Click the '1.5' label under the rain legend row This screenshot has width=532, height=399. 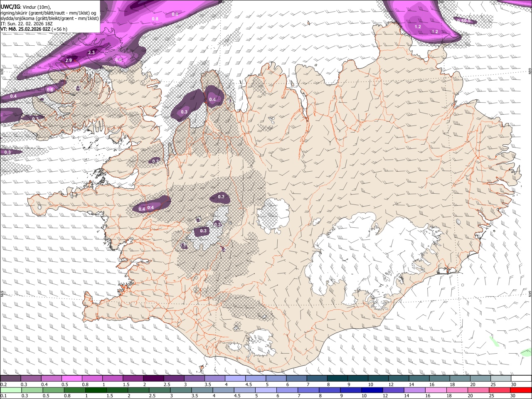click(x=110, y=396)
